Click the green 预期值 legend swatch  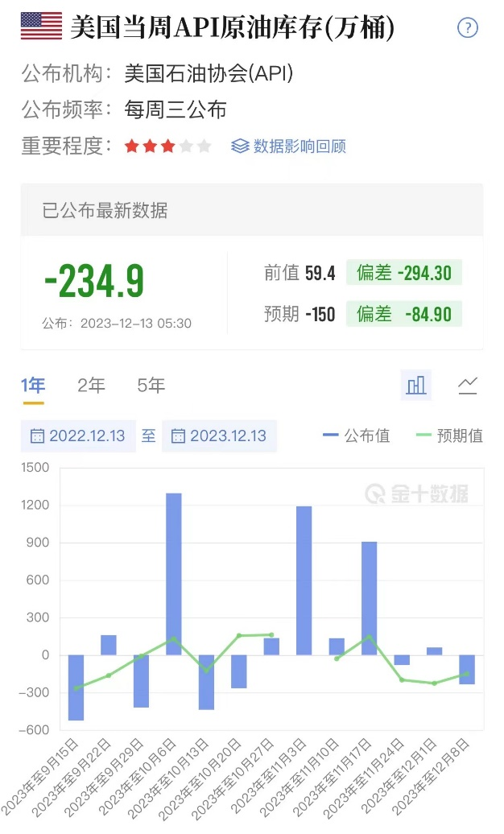tap(423, 436)
